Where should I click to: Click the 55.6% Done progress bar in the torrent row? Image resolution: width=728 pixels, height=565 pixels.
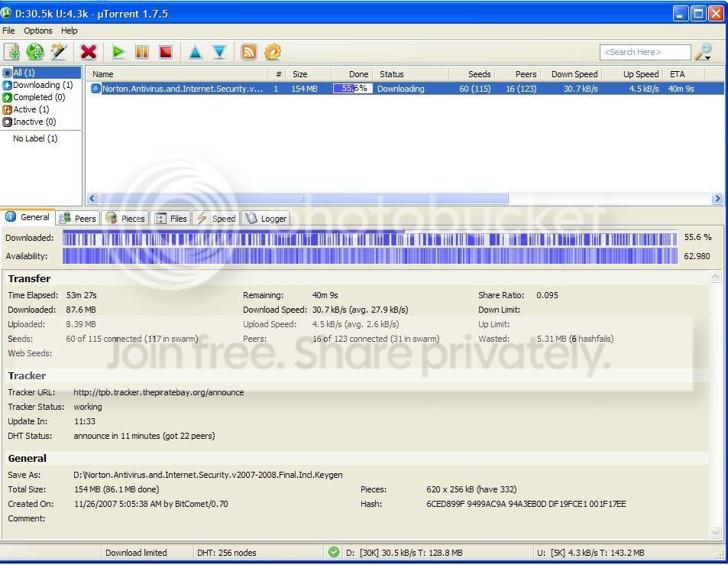(x=353, y=88)
